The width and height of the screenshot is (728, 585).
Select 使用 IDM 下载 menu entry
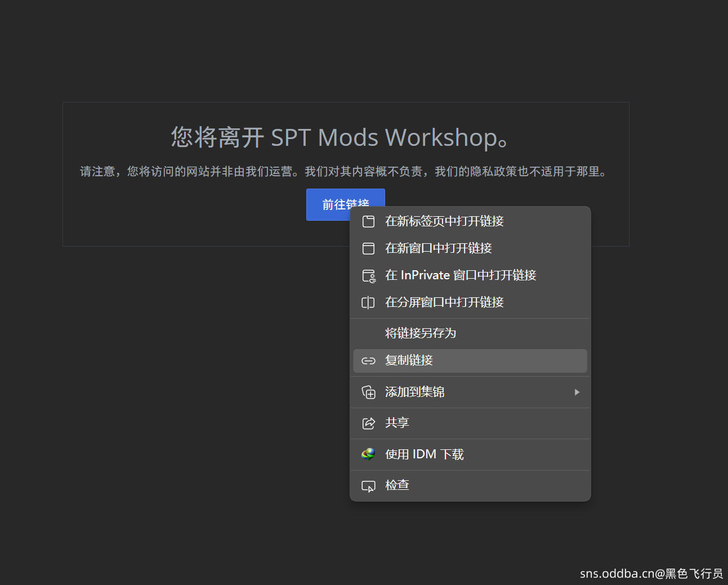click(470, 454)
